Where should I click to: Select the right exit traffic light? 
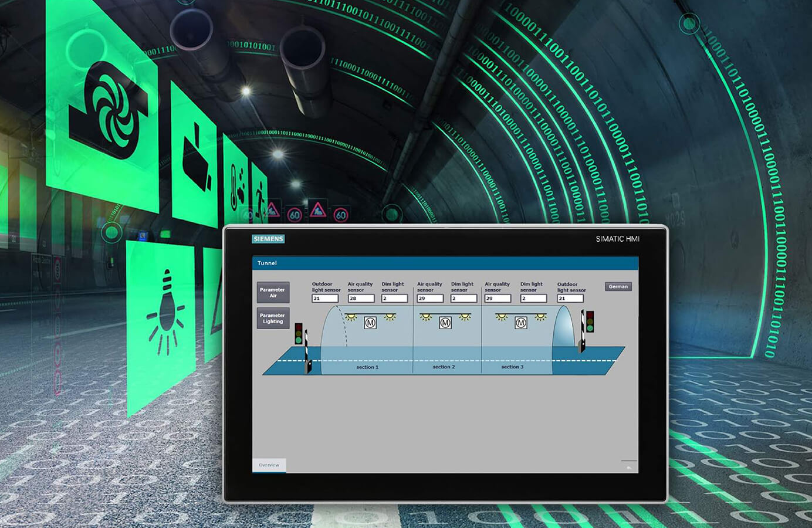[590, 321]
